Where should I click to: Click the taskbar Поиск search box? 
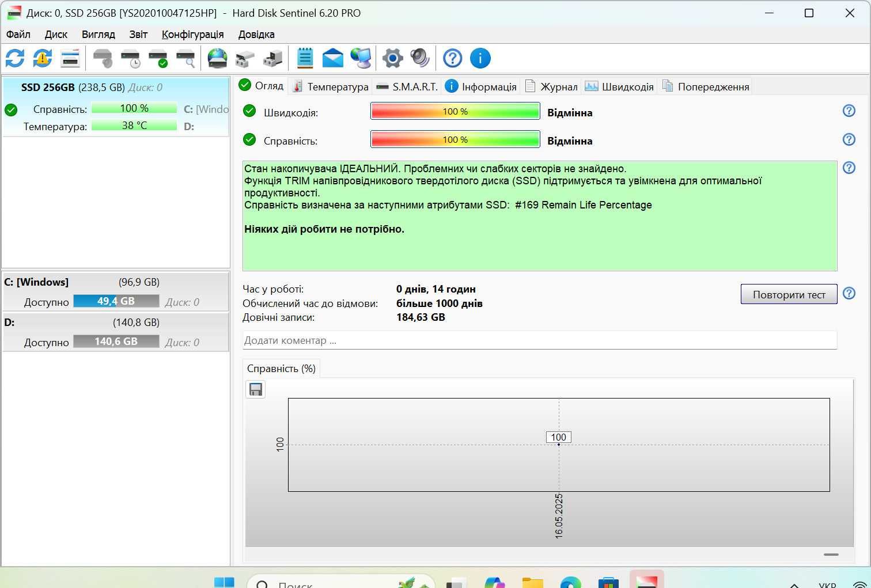tap(340, 582)
